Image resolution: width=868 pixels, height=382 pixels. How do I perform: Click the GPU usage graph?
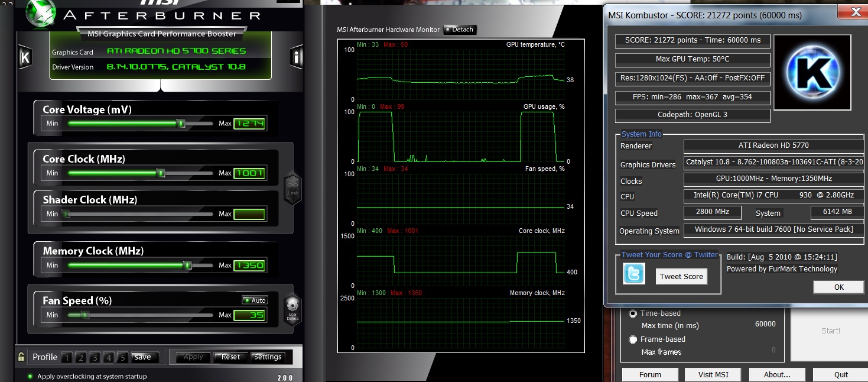pyautogui.click(x=460, y=137)
